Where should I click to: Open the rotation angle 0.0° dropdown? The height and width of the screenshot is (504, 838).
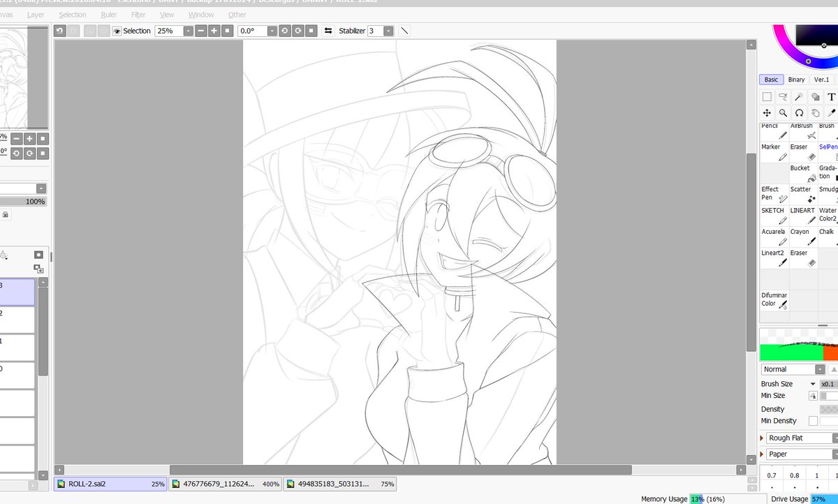point(272,31)
